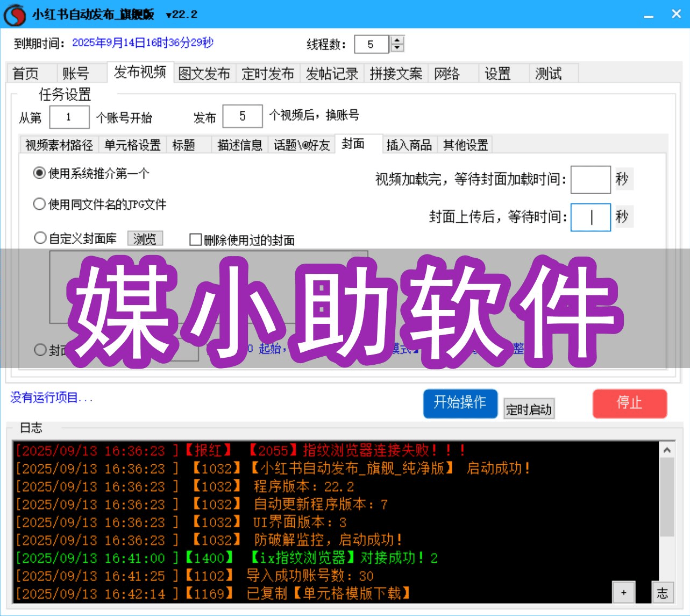Click the blue 开始操作 button
This screenshot has height=616, width=690.
(x=460, y=403)
